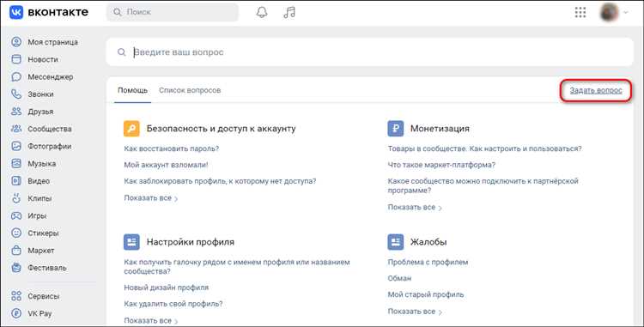The width and height of the screenshot is (644, 327).
Task: Expand the account menu arrow beside avatar
Action: [x=625, y=12]
